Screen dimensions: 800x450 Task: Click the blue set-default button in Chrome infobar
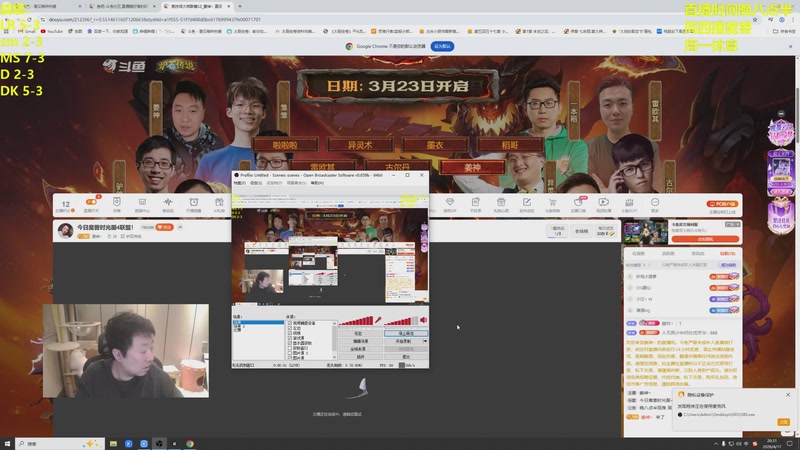pos(442,46)
